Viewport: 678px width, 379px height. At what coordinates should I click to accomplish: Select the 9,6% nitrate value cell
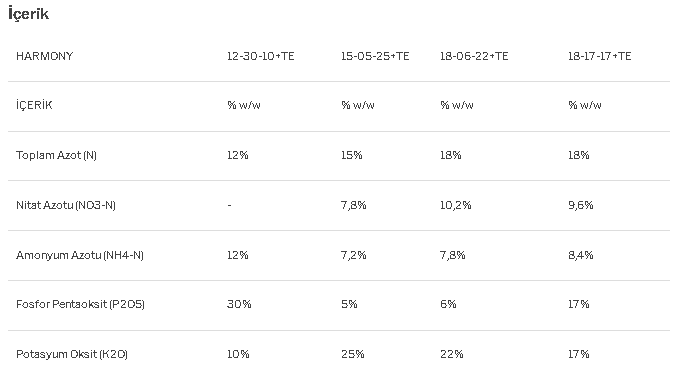tap(580, 205)
